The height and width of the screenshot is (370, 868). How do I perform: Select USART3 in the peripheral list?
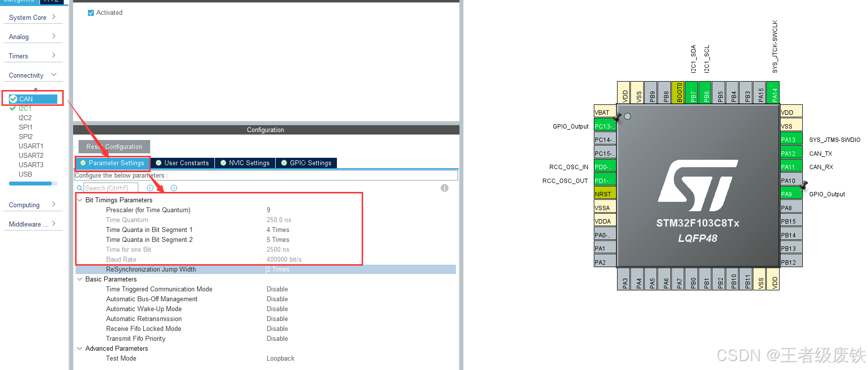pos(31,165)
